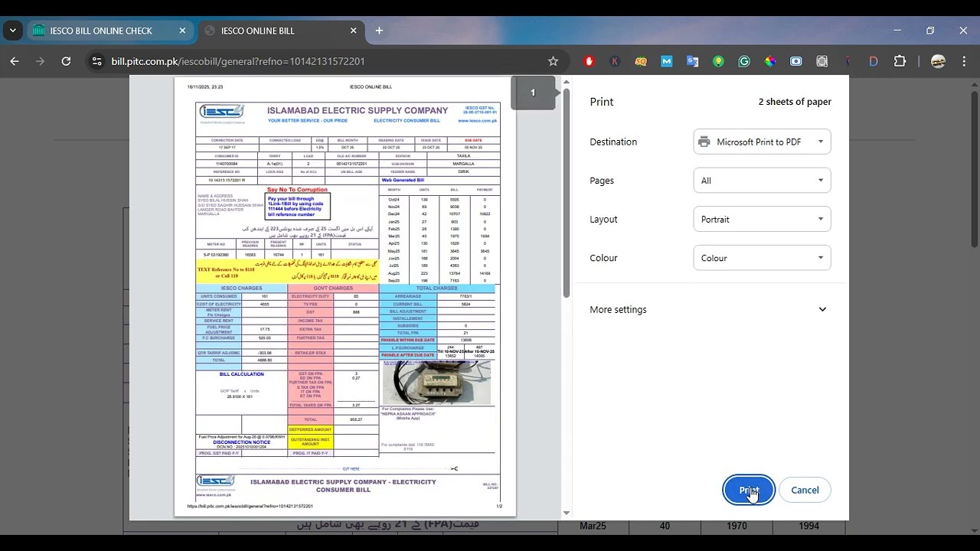Click 'TOTAL CHARGES' header in bill
Viewport: 980px width, 551px height.
(436, 289)
